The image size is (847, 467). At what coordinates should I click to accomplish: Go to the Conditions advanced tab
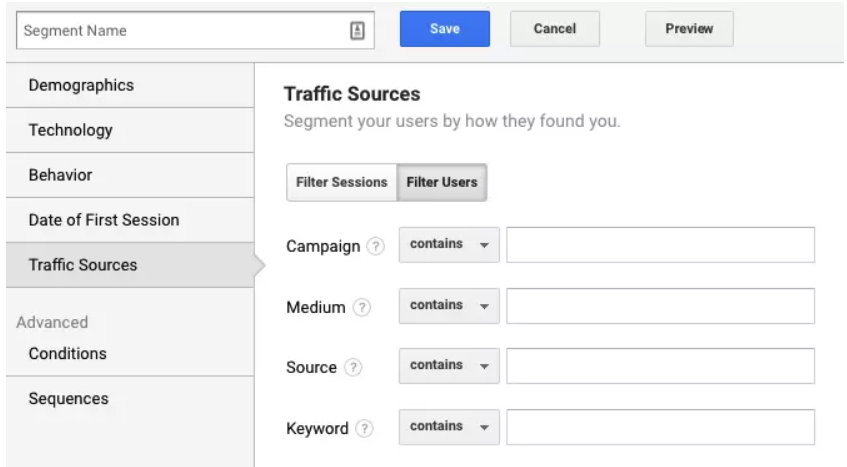tap(68, 354)
